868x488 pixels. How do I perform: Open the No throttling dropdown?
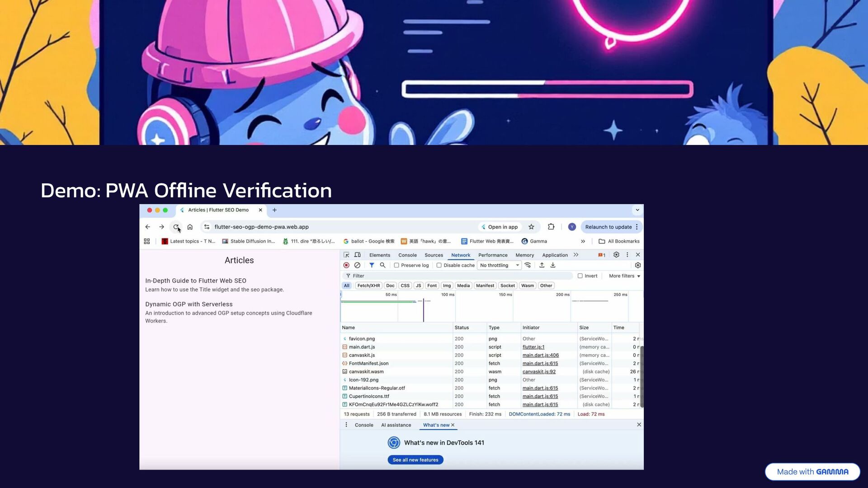click(499, 265)
